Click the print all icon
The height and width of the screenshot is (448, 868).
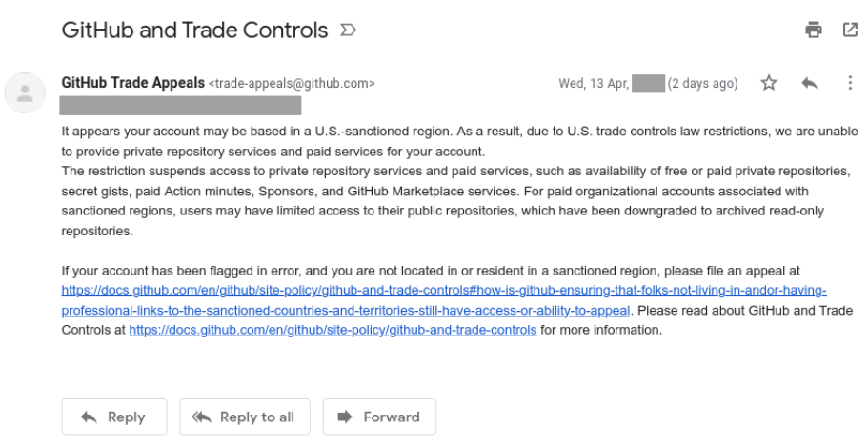[x=813, y=30]
